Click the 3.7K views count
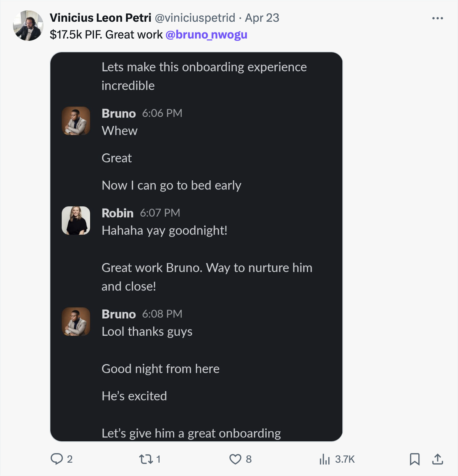 click(345, 459)
